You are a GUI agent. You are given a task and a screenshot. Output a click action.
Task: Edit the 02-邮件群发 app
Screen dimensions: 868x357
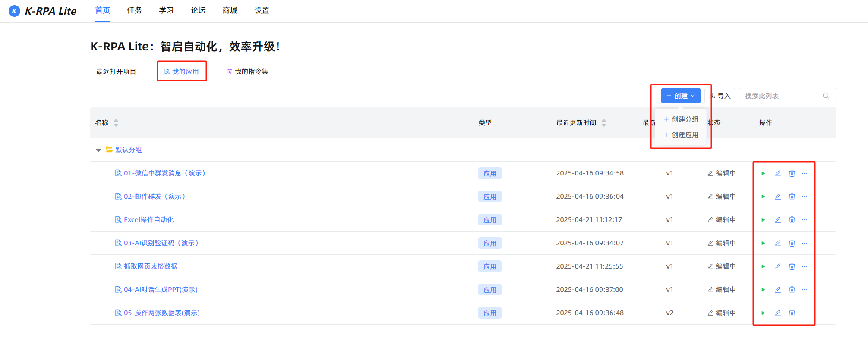pyautogui.click(x=778, y=197)
